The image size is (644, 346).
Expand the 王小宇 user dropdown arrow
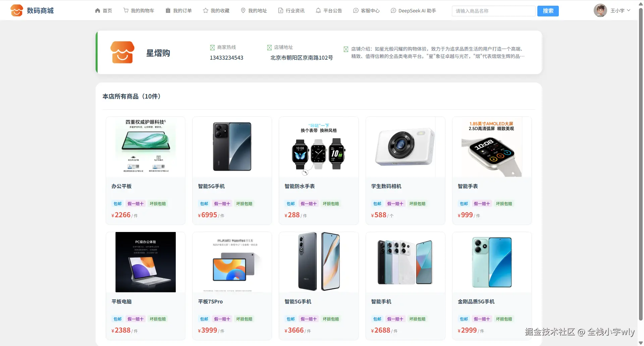(x=629, y=10)
